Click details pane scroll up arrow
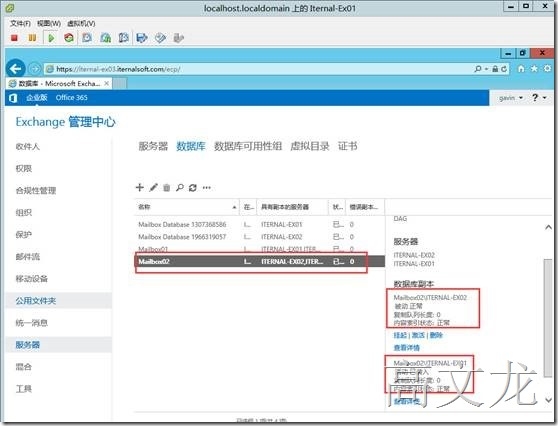The image size is (558, 426). 548,227
